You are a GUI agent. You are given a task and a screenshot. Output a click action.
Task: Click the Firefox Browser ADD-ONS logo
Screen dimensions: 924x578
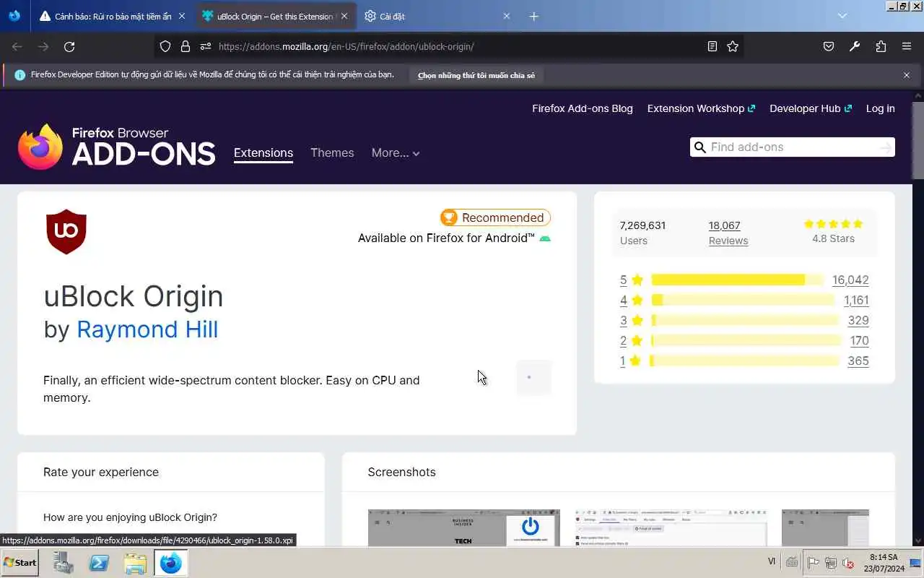click(116, 147)
